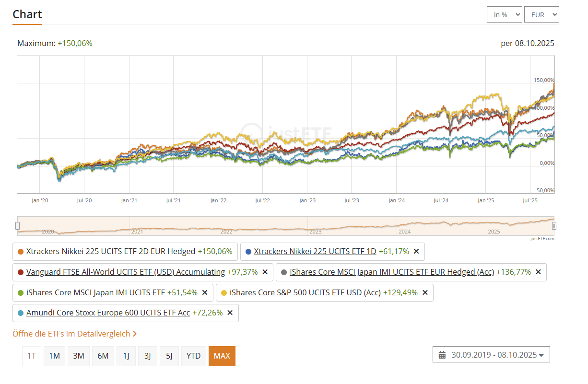
Task: Remove iShares Japan IMI EUR Hedged via X
Action: pyautogui.click(x=538, y=272)
